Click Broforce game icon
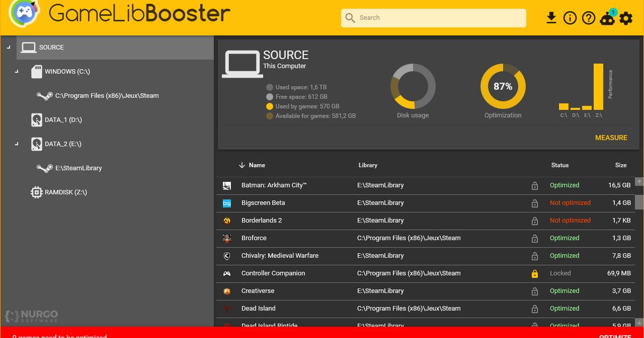This screenshot has height=338, width=644. (227, 238)
